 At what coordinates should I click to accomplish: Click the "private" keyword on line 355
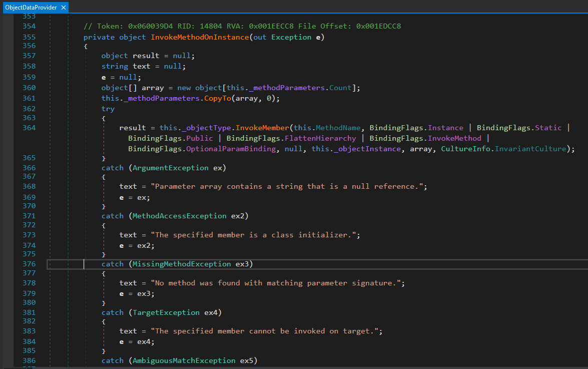coord(99,37)
